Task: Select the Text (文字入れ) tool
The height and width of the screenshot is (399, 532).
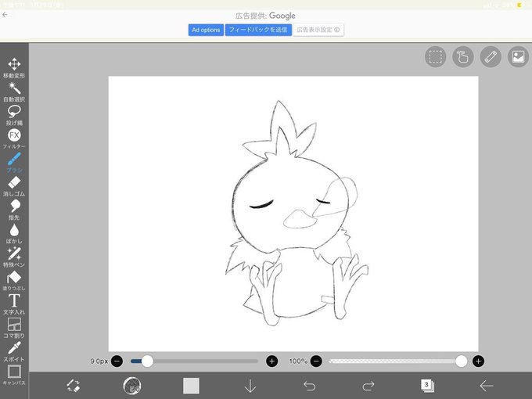Action: [14, 304]
